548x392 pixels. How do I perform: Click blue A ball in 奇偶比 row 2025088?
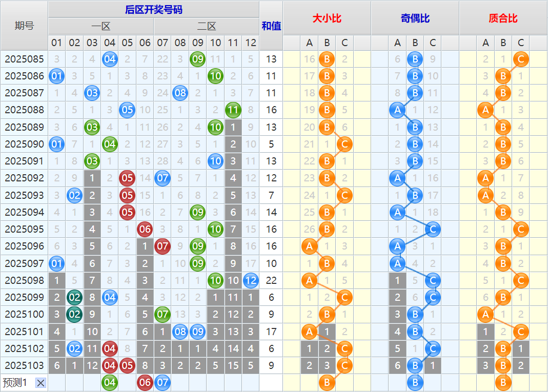click(397, 110)
